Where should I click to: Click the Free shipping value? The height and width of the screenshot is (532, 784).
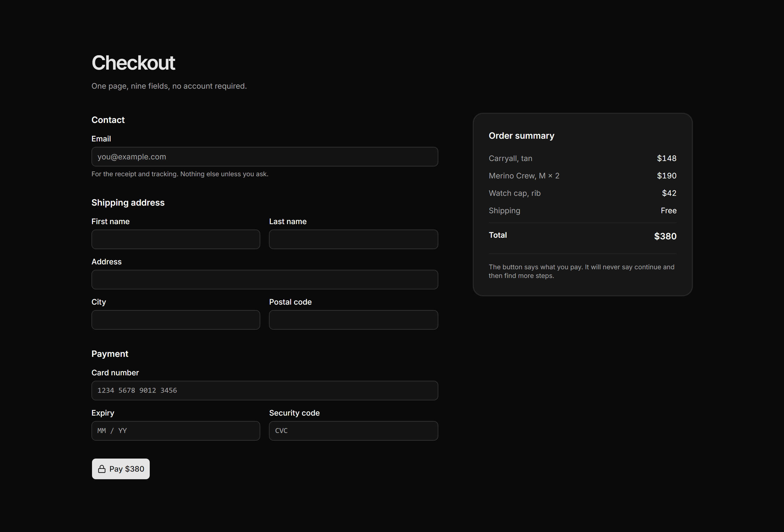tap(669, 211)
